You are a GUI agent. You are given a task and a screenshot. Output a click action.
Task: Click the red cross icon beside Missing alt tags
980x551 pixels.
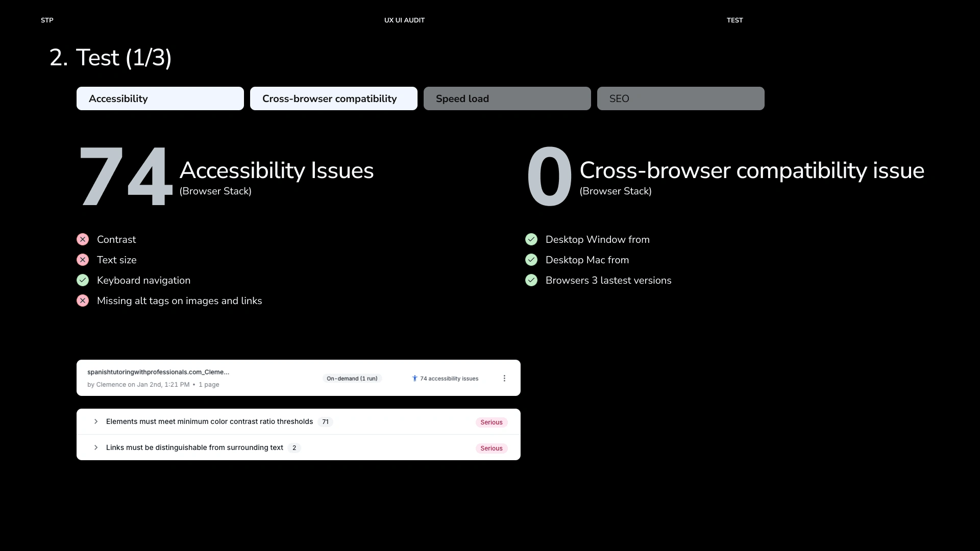83,300
